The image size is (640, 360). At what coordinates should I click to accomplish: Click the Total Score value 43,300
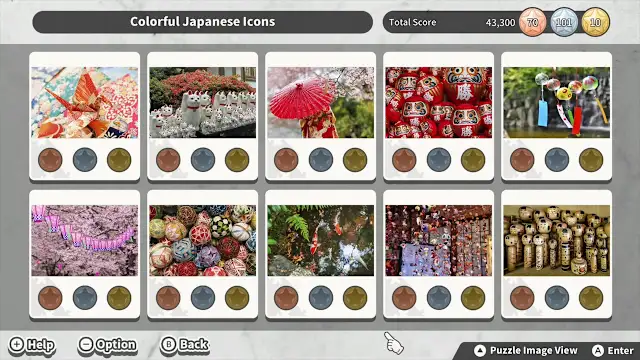click(x=500, y=22)
